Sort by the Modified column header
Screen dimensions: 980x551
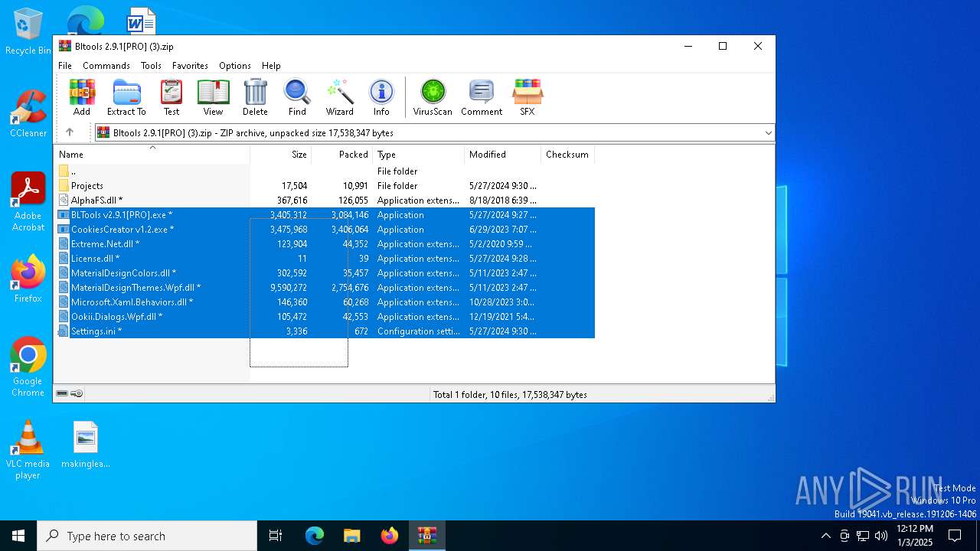click(x=503, y=155)
